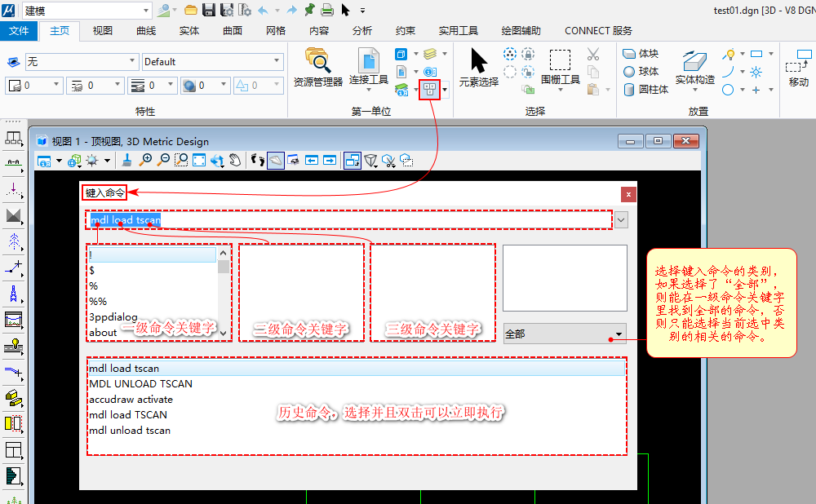Open the active color dropdown showing 0
Image resolution: width=816 pixels, height=504 pixels.
click(x=33, y=86)
